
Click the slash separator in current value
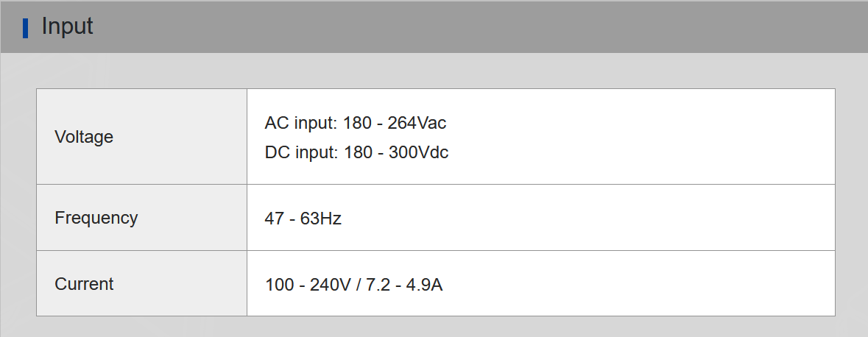(359, 285)
